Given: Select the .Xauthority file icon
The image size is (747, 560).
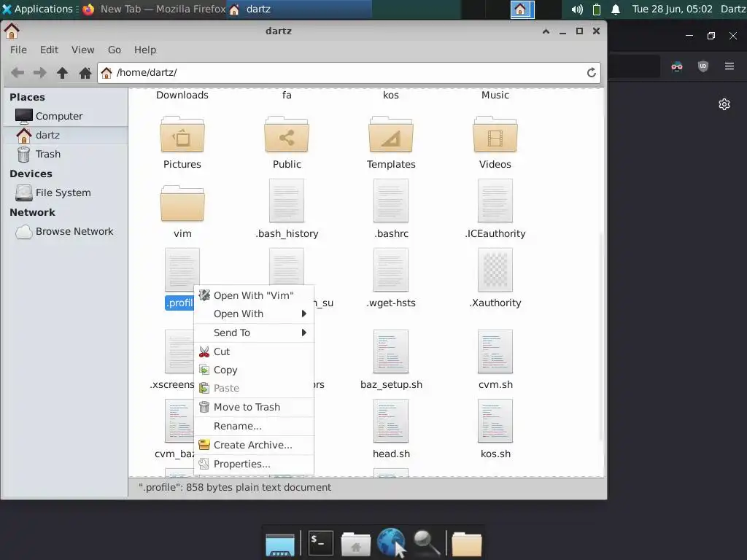Looking at the screenshot, I should 495,270.
